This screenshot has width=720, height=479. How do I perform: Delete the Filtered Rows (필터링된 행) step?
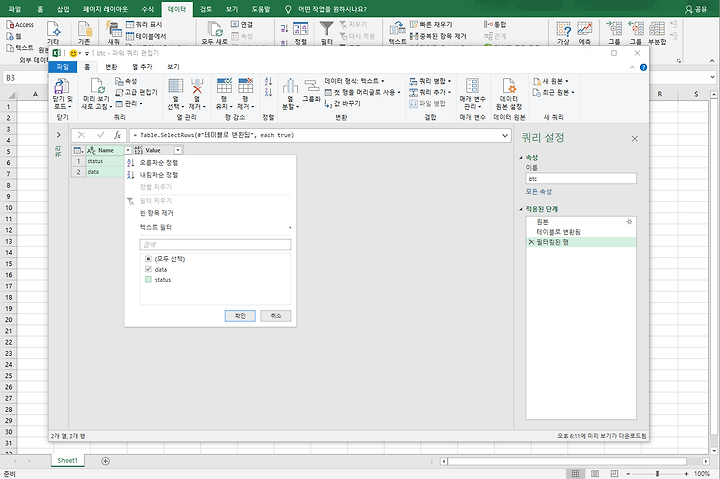[531, 242]
